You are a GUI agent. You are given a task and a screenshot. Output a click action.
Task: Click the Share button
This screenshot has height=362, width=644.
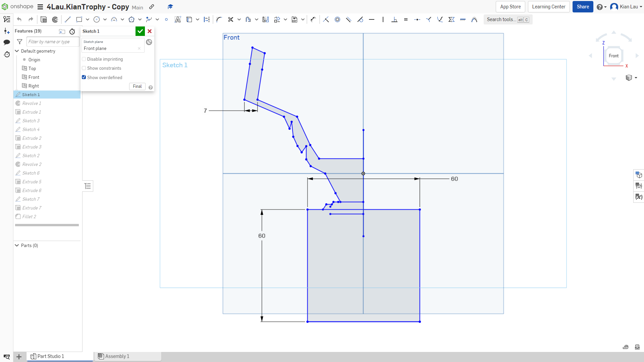(583, 7)
